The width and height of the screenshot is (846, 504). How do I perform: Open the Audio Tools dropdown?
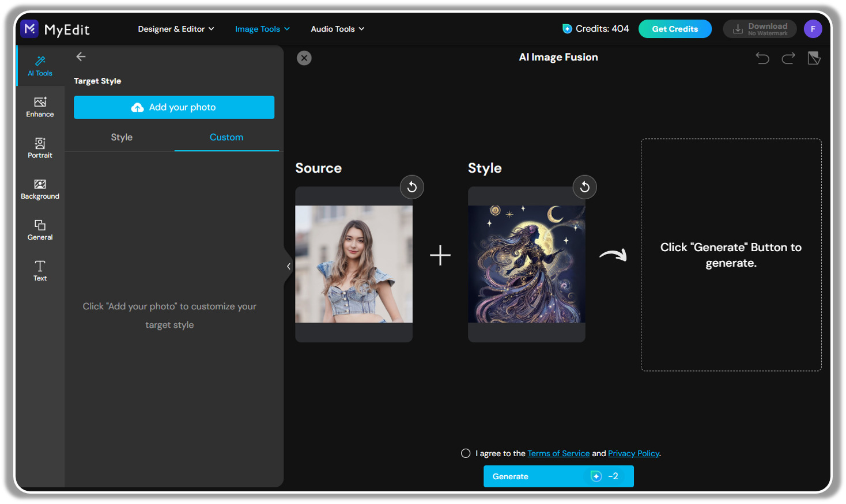tap(337, 28)
